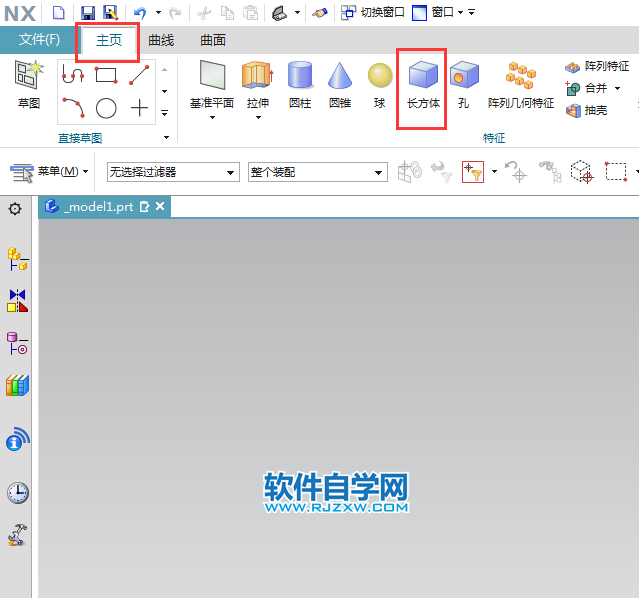Click the Save As icon with pencil

[110, 13]
